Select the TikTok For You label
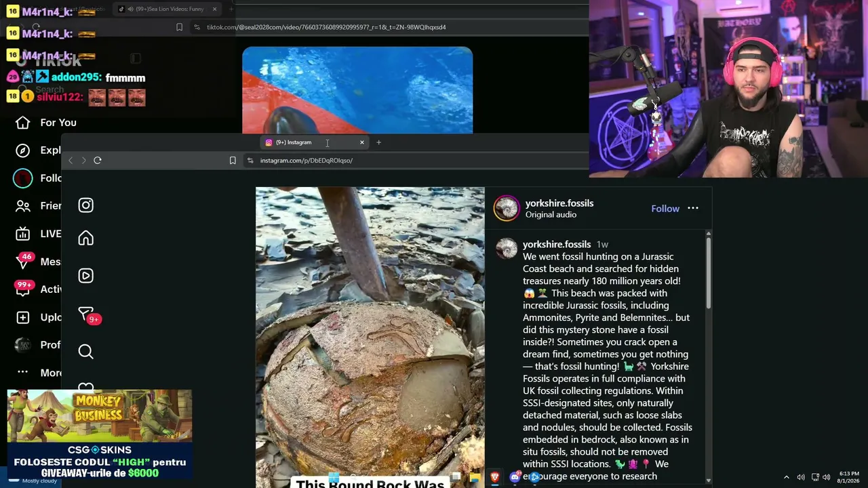The image size is (868, 488). pyautogui.click(x=58, y=123)
